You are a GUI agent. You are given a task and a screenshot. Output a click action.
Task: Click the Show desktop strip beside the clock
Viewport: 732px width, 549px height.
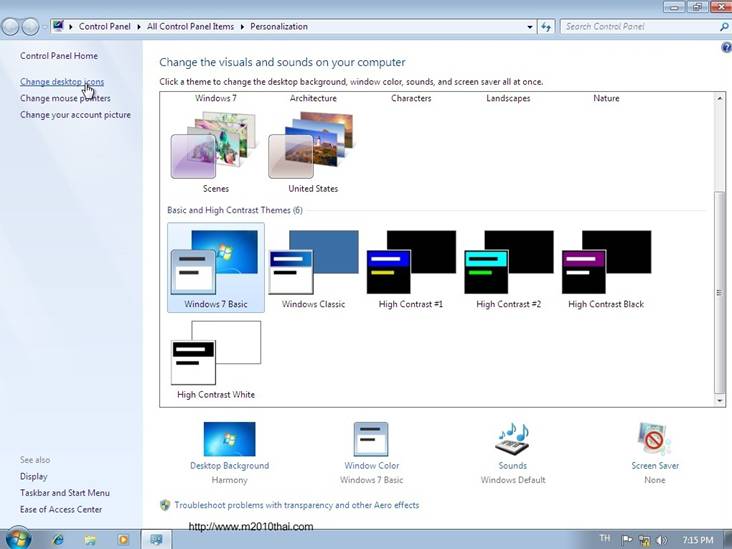[728, 540]
